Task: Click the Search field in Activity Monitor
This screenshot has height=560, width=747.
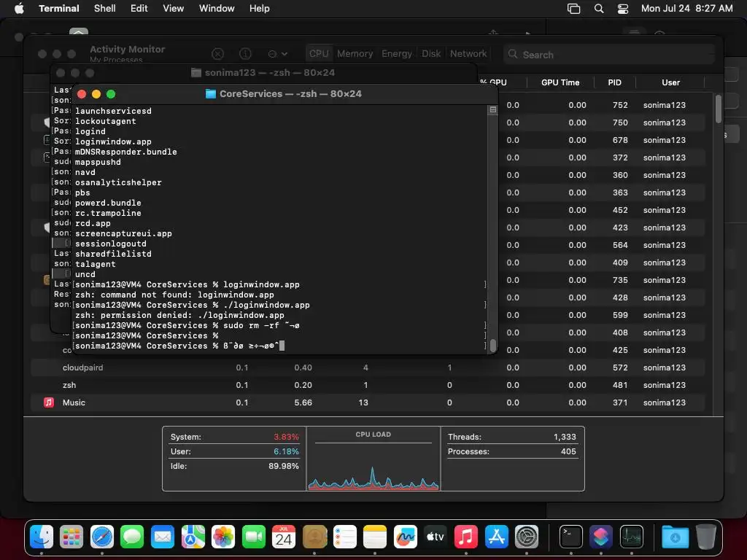Action: click(x=609, y=54)
